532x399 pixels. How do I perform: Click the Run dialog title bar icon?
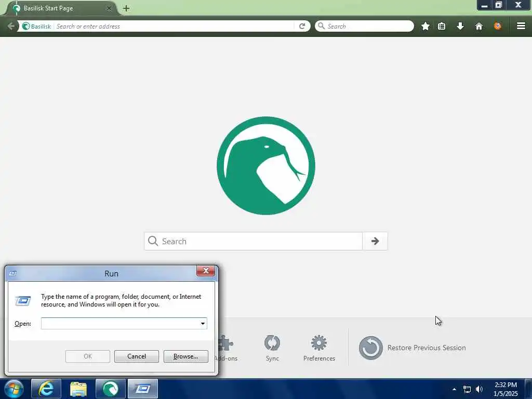coord(12,273)
